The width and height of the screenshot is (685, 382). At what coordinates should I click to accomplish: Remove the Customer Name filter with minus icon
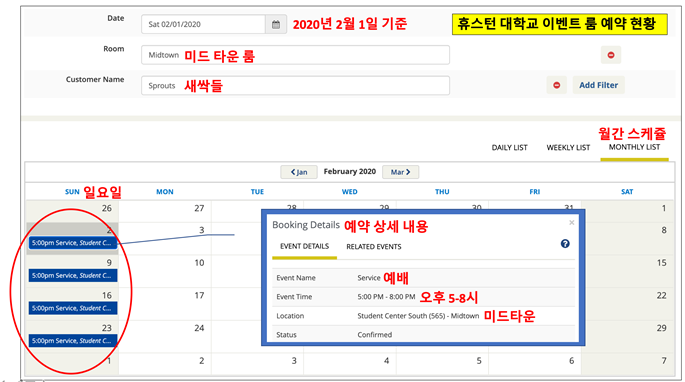coord(557,85)
